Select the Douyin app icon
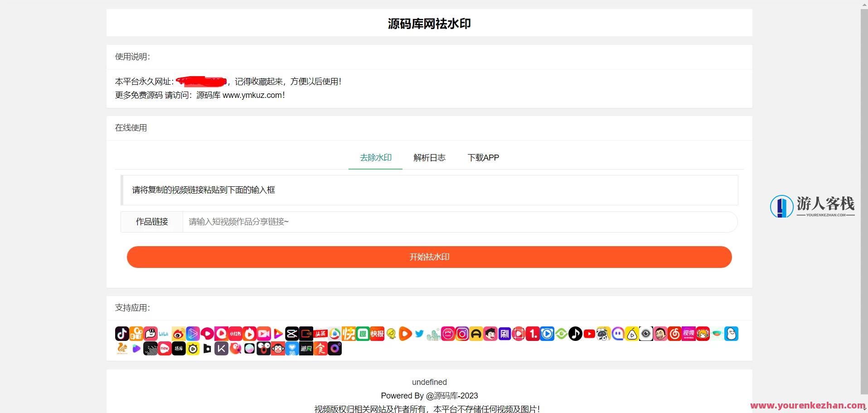The width and height of the screenshot is (868, 413). click(121, 334)
